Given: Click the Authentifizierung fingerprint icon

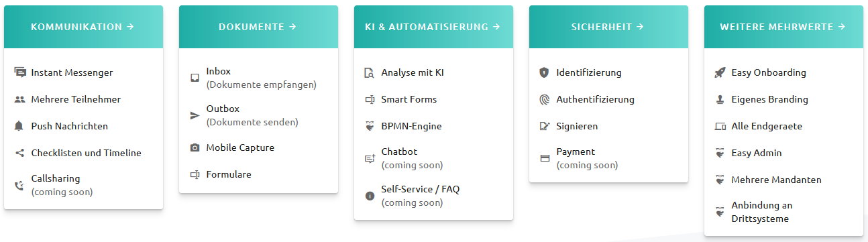Looking at the screenshot, I should (545, 99).
